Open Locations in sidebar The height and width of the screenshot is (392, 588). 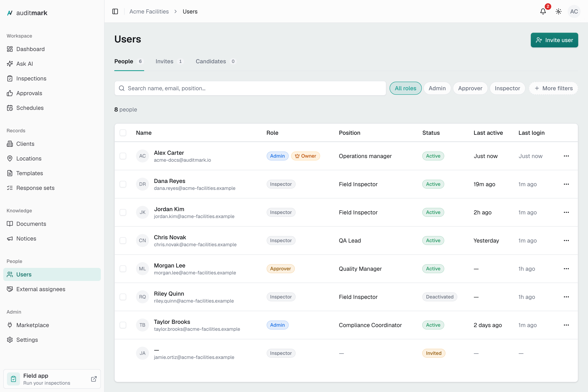(52, 158)
